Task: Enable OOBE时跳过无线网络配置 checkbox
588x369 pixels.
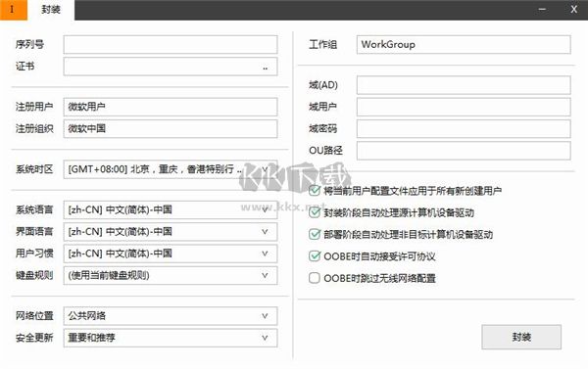Action: [x=315, y=278]
